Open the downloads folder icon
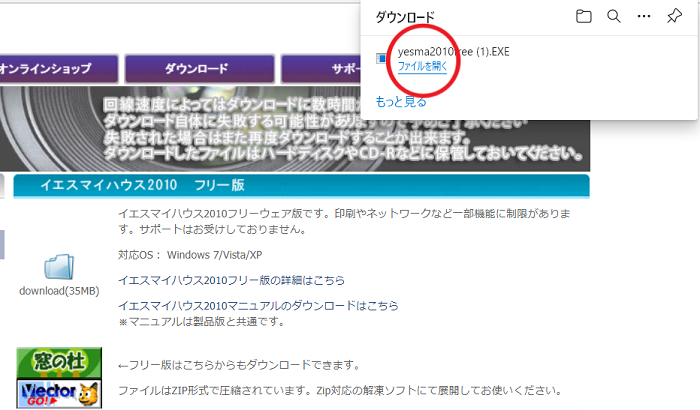Viewport: 700px width, 410px height. tap(583, 17)
